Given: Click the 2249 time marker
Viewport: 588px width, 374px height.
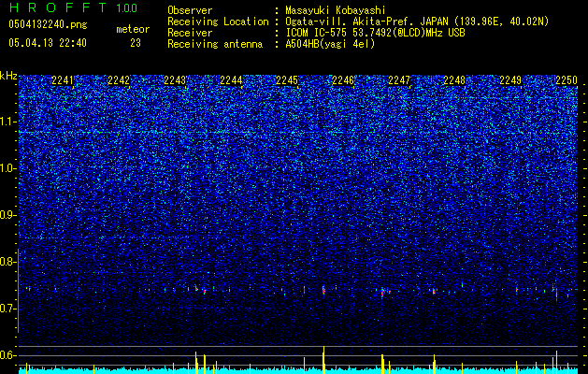Looking at the screenshot, I should point(510,80).
